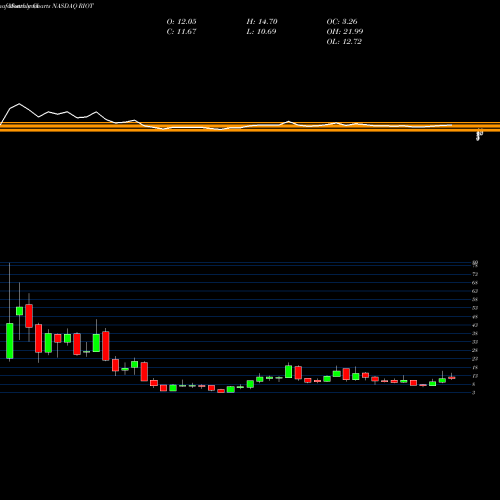Select the OC: 3.26 reading

pyautogui.click(x=342, y=22)
